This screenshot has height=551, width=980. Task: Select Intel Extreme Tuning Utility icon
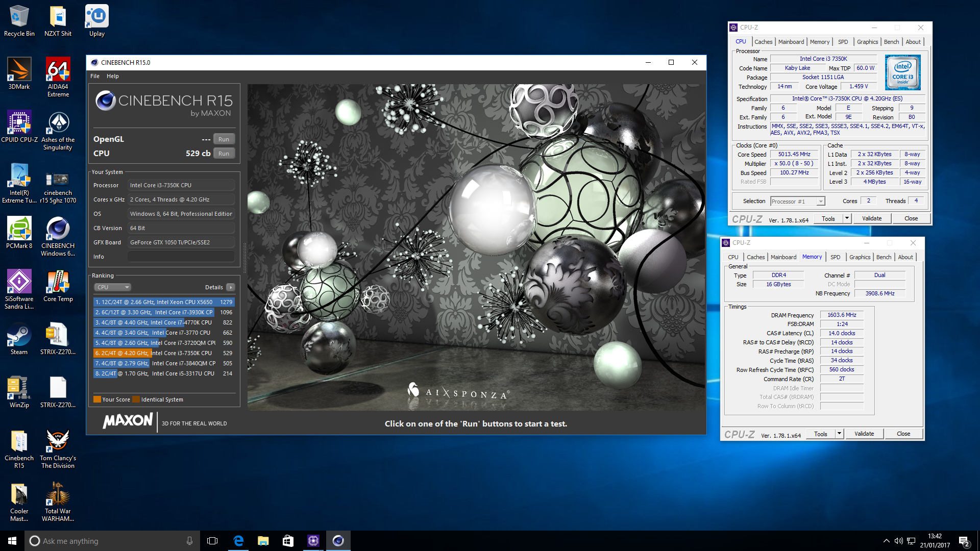tap(19, 183)
